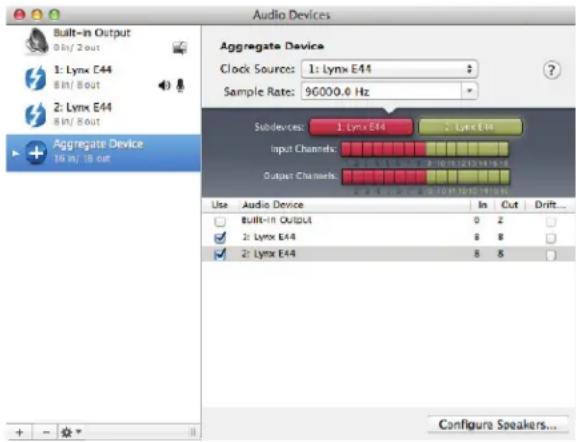Screen dimensions: 576x442
Task: Open the gear action menu
Action: [71, 432]
